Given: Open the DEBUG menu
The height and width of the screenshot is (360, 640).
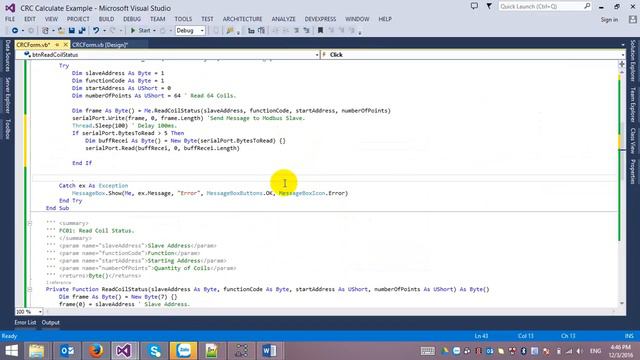Looking at the screenshot, I should [132, 19].
